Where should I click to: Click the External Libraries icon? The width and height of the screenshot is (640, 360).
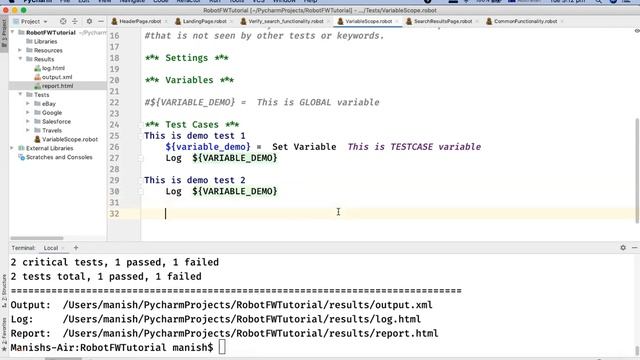pyautogui.click(x=22, y=148)
